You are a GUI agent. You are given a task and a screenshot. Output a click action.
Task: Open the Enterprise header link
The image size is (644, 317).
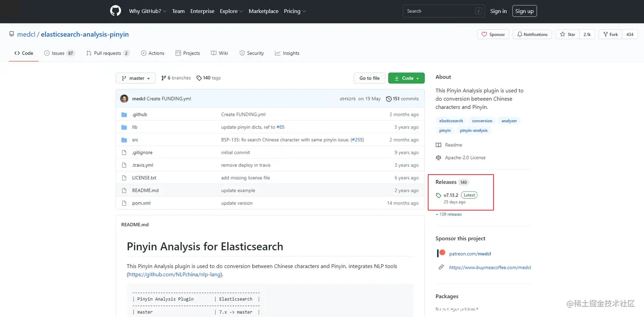click(x=202, y=11)
